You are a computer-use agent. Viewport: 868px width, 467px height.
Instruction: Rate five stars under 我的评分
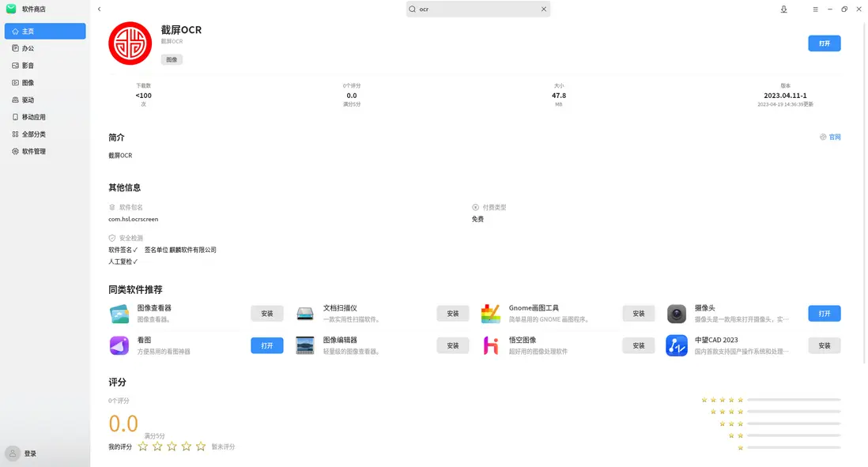coord(201,446)
